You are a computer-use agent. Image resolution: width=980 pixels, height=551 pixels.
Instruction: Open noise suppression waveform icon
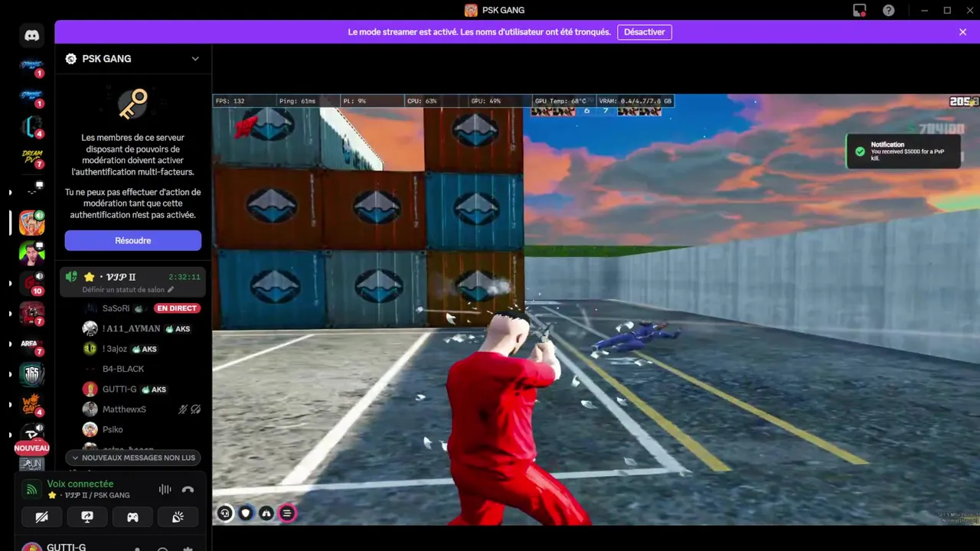[x=165, y=490]
